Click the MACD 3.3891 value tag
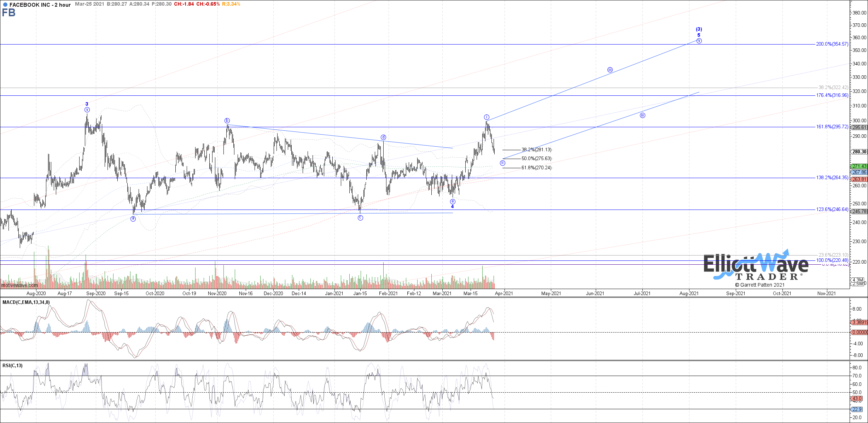The height and width of the screenshot is (423, 868). 859,322
